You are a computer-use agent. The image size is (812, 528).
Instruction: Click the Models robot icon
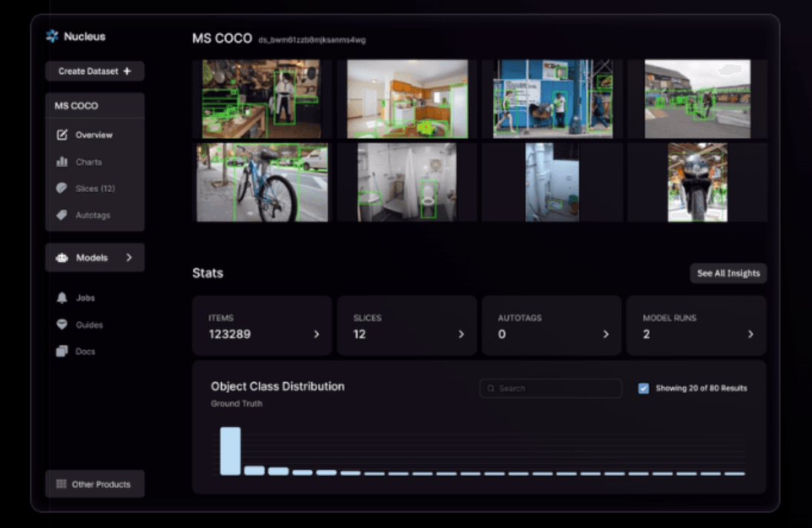62,258
